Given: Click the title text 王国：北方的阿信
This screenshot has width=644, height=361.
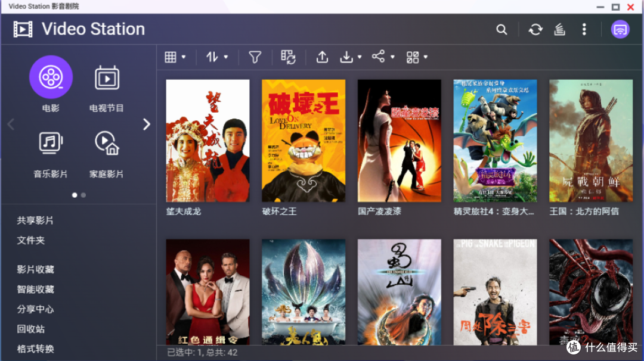Looking at the screenshot, I should tap(584, 211).
